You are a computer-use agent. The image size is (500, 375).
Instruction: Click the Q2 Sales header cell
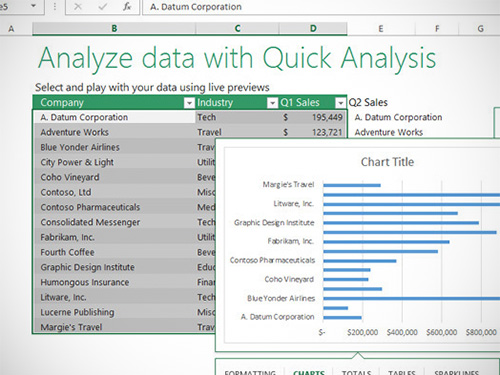368,102
